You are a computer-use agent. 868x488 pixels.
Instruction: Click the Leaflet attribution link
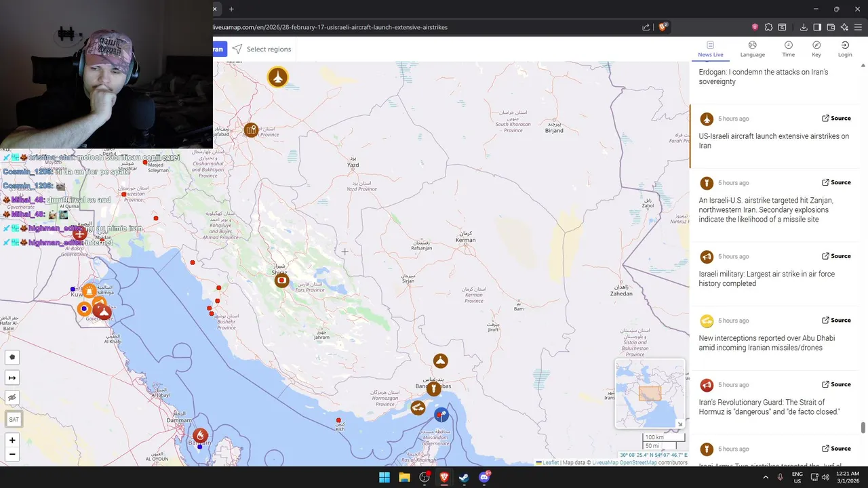pos(550,462)
